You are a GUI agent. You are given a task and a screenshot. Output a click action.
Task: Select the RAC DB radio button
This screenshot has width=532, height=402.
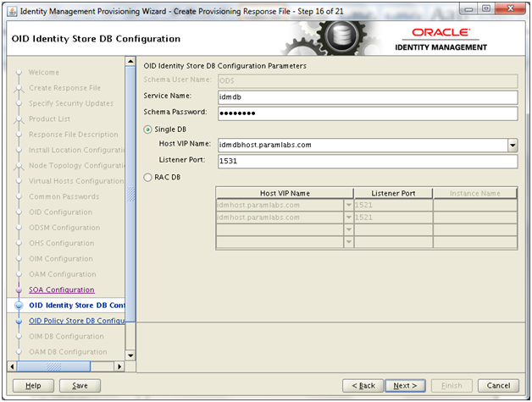click(147, 177)
